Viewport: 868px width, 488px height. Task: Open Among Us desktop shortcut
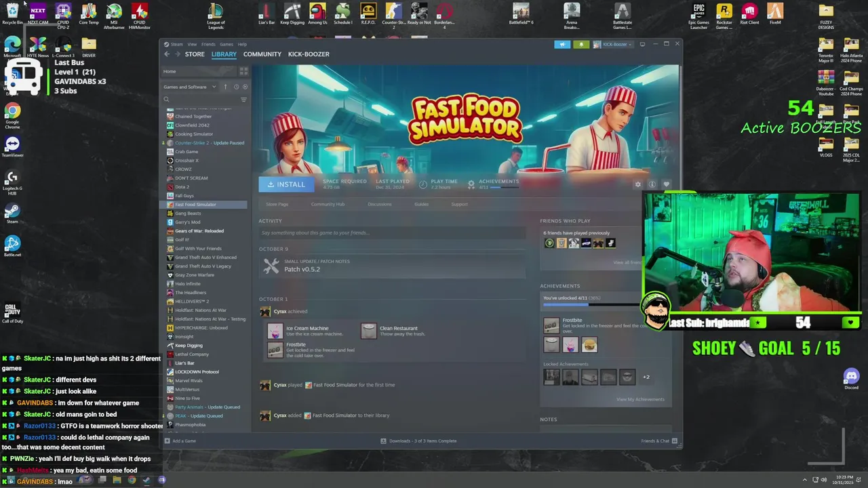click(x=317, y=14)
